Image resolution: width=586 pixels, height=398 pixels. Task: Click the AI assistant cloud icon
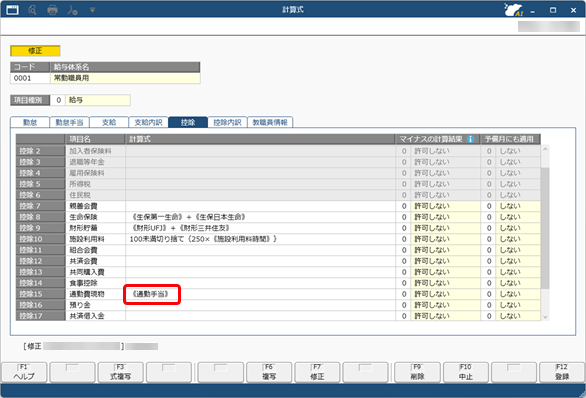(513, 10)
